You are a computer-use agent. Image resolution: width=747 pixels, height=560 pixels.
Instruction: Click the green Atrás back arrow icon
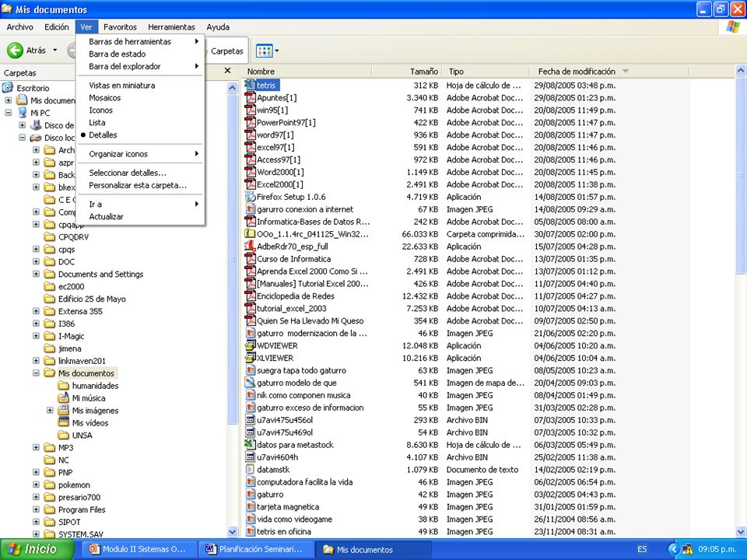point(16,50)
